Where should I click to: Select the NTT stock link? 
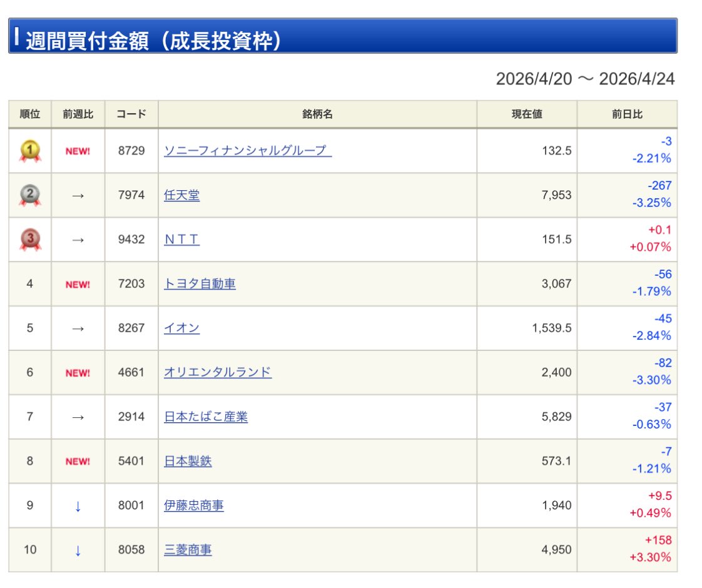pos(181,240)
